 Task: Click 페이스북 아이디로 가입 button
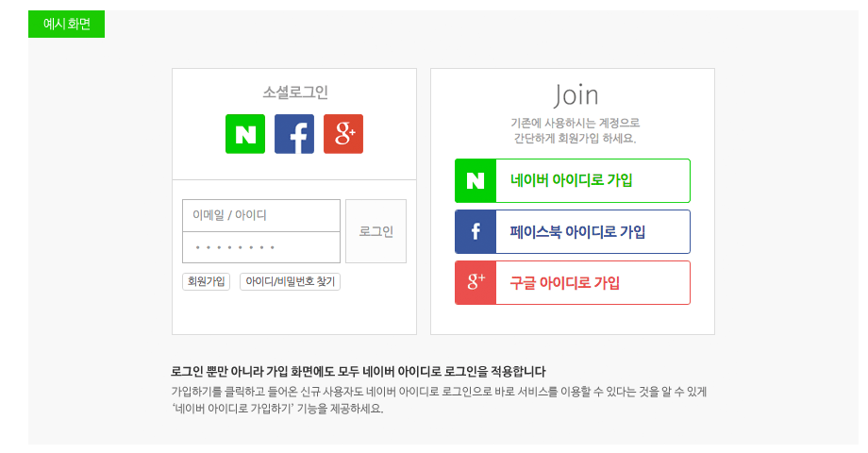pos(573,231)
